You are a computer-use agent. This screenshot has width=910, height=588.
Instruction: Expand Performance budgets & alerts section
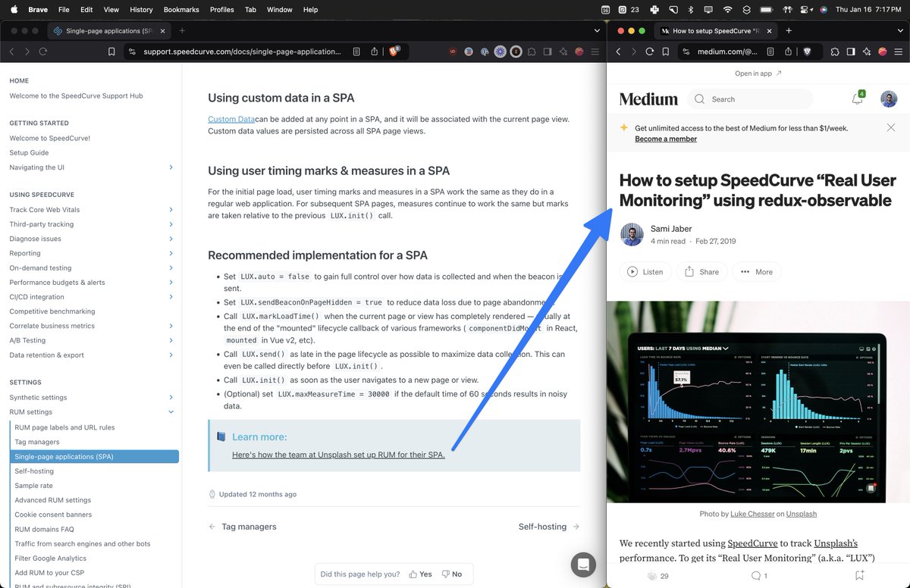[171, 283]
